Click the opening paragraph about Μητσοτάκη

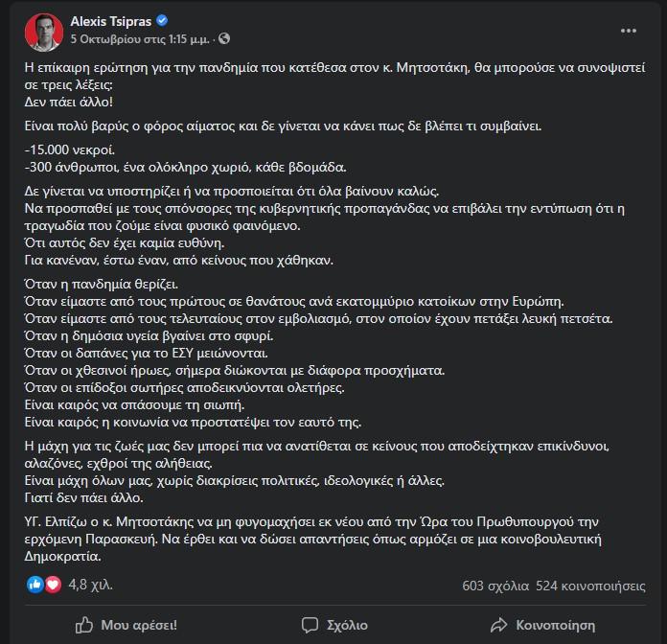pos(334,84)
